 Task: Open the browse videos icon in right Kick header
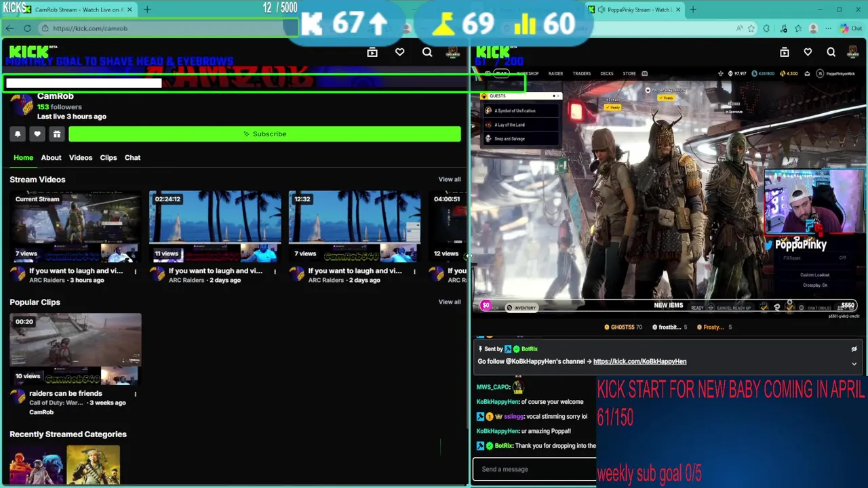(785, 52)
